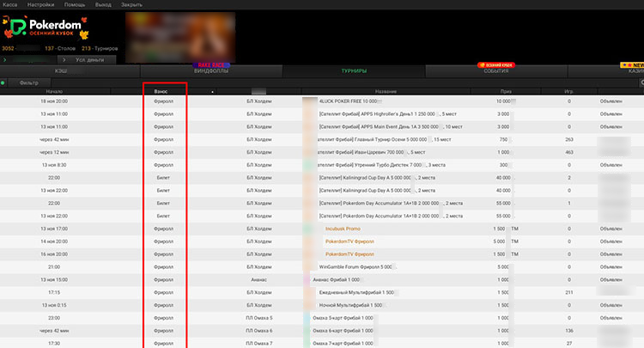Click the start time 17:15

pyautogui.click(x=54, y=292)
